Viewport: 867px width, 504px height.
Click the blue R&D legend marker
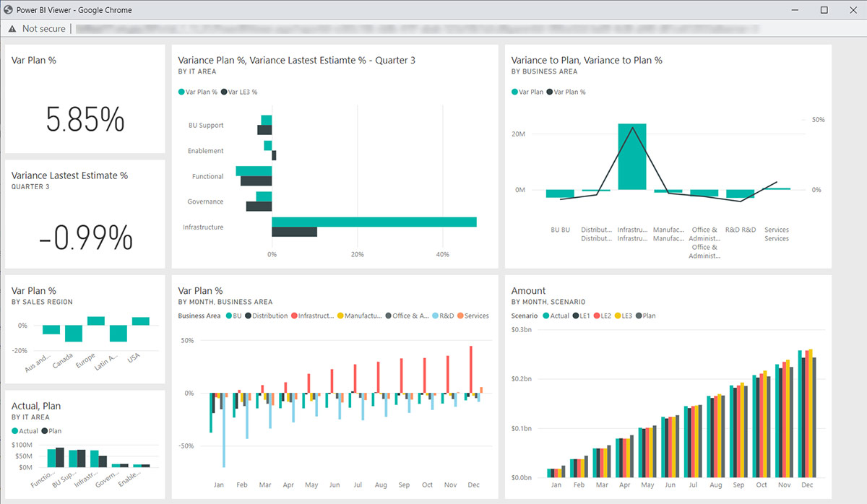coord(433,316)
